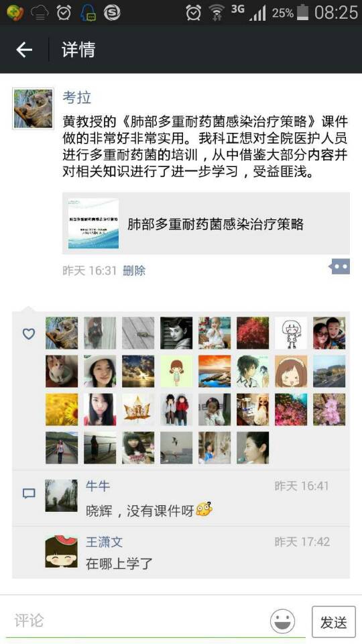Image resolution: width=362 pixels, height=644 pixels.
Task: Open the 牛牛 commenter name
Action: point(98,486)
